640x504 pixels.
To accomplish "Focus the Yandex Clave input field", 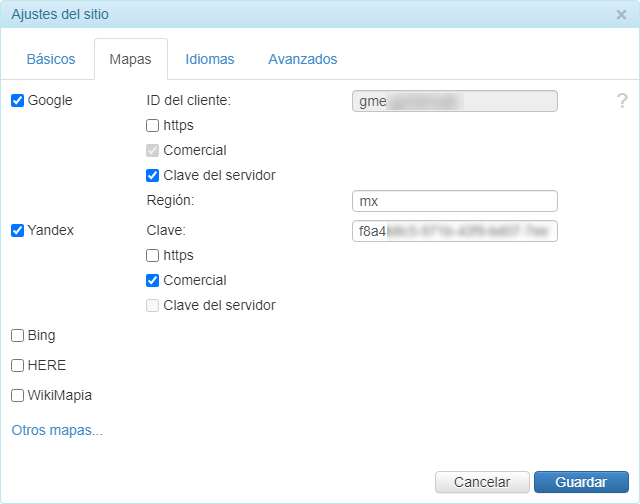I will [x=454, y=231].
